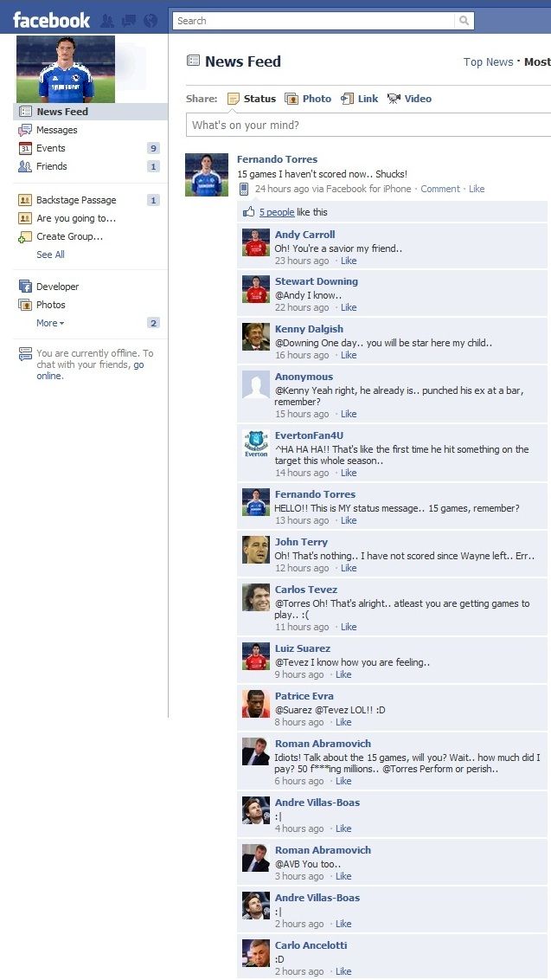
Task: Switch to Top News tab
Action: (488, 61)
